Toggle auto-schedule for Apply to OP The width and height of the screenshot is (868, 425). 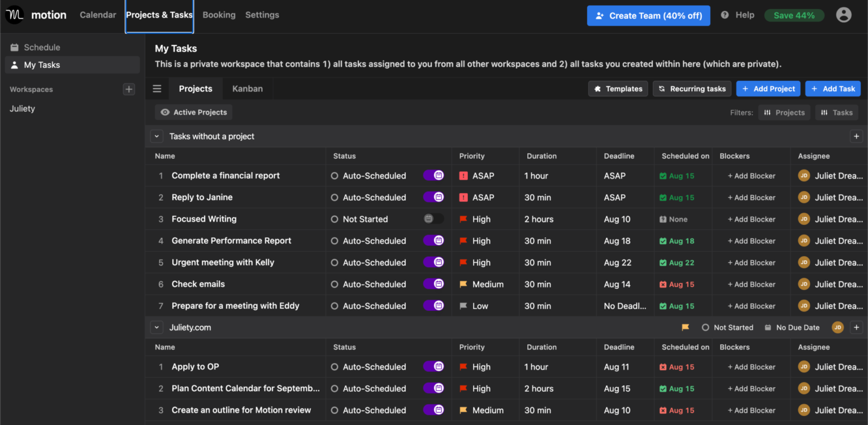point(433,366)
